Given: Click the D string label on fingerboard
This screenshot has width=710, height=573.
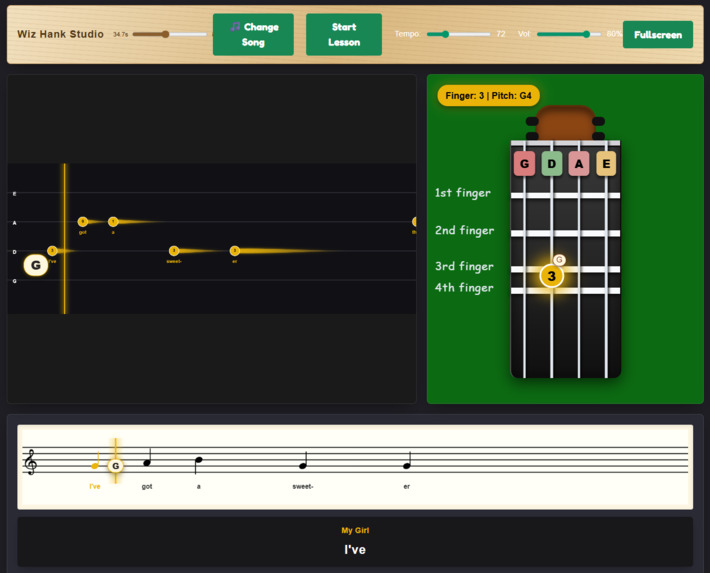Looking at the screenshot, I should [552, 164].
